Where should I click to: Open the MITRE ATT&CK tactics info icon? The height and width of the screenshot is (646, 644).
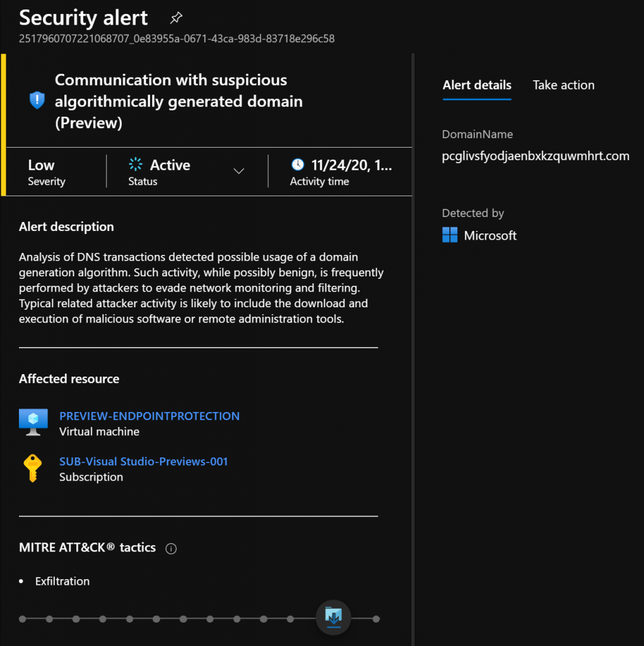[x=171, y=549]
